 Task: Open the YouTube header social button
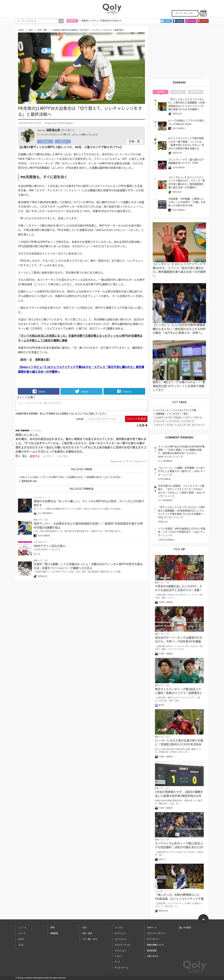click(x=203, y=21)
